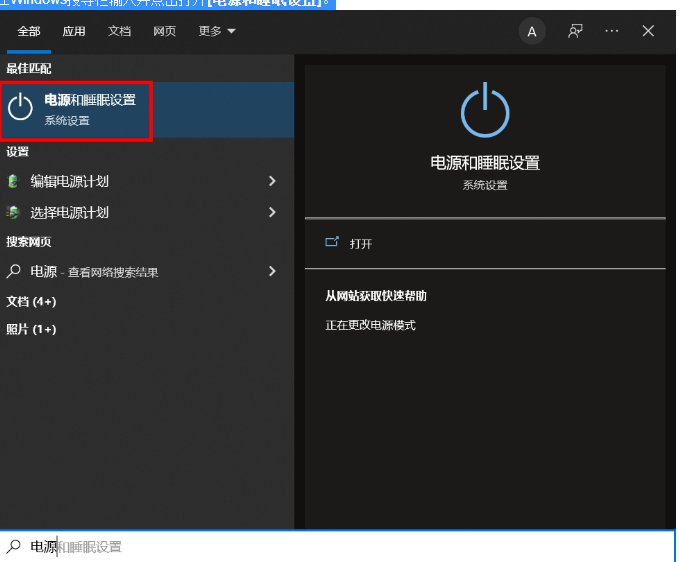
Task: Click the open-window icon beside 打开
Action: pos(332,242)
